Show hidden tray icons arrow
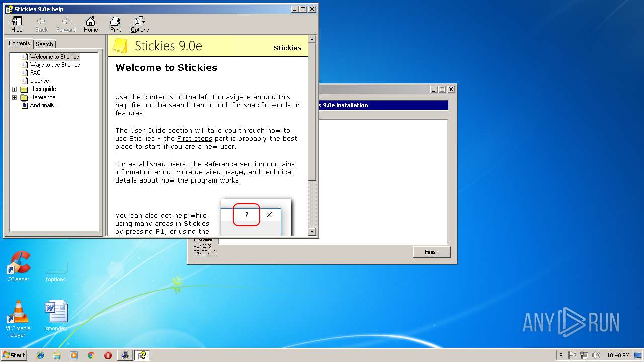This screenshot has height=362, width=644. [x=561, y=355]
